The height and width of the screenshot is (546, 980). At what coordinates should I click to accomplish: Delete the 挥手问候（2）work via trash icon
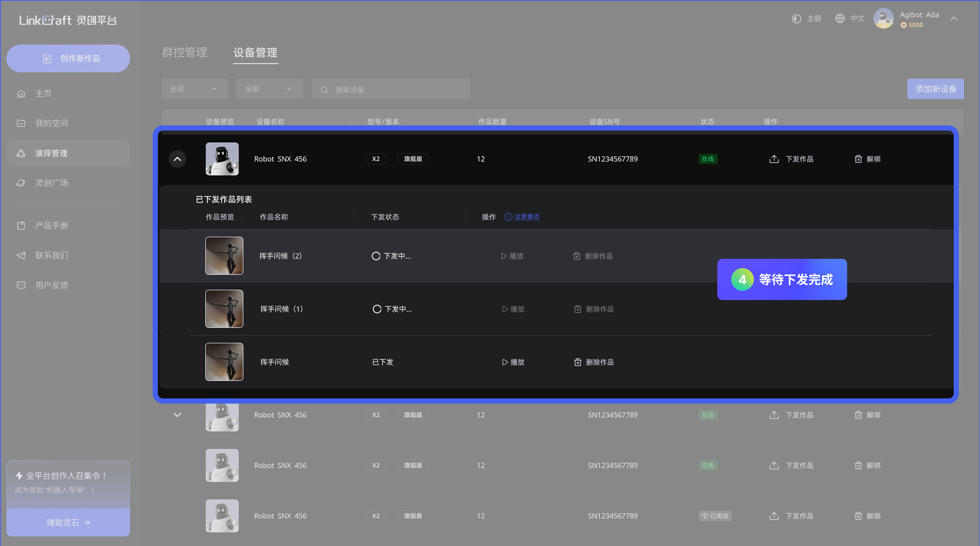tap(577, 256)
